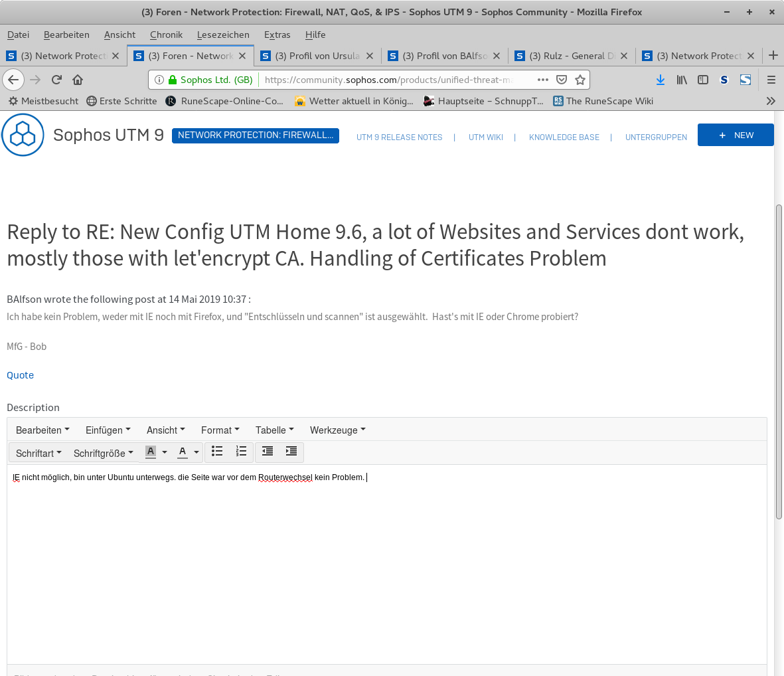
Task: Expand the editor Bearbeiten menu
Action: pyautogui.click(x=42, y=430)
